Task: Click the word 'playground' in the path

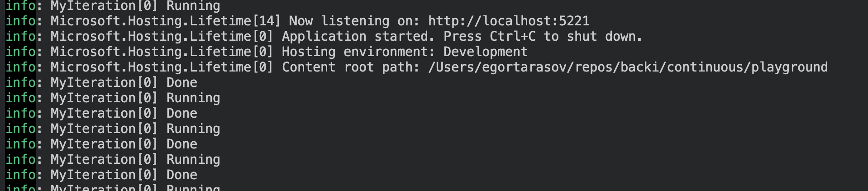Action: click(x=790, y=67)
